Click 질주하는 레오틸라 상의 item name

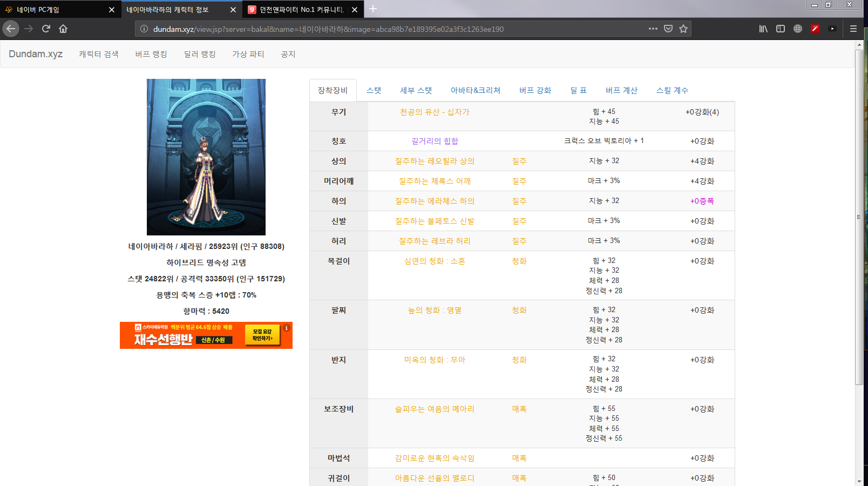point(435,161)
